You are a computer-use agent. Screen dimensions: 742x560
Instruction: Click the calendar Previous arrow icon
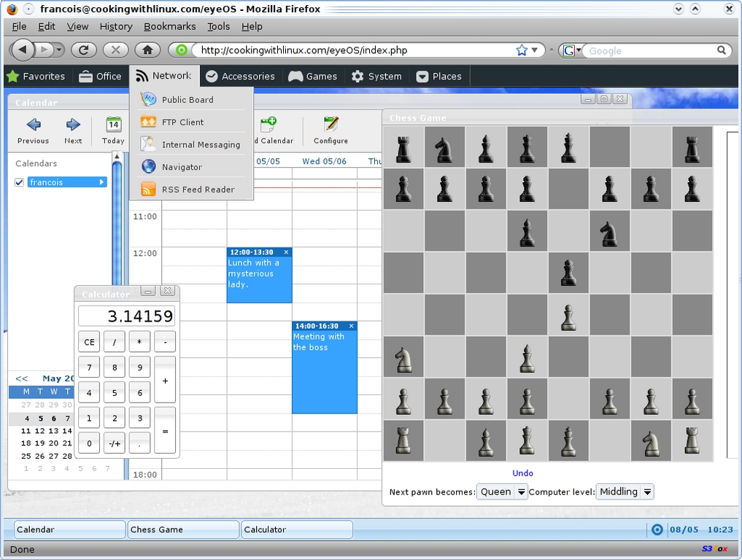coord(34,125)
